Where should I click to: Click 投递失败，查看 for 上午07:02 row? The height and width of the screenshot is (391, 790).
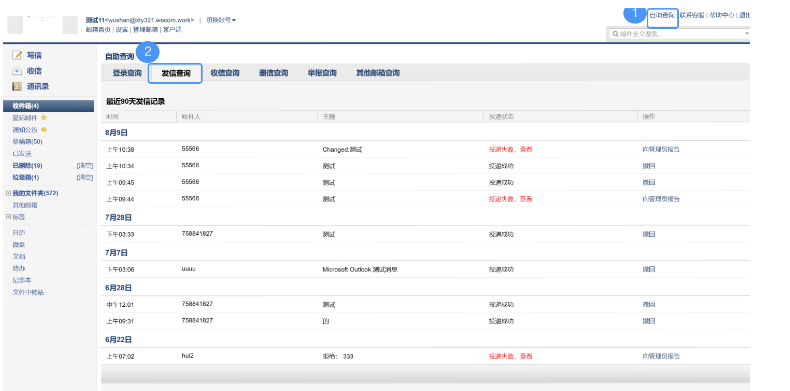[x=510, y=356]
